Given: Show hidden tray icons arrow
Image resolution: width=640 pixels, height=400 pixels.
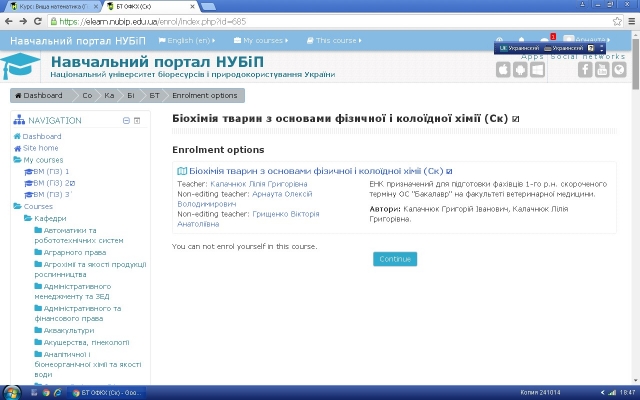Looking at the screenshot, I should (x=602, y=393).
